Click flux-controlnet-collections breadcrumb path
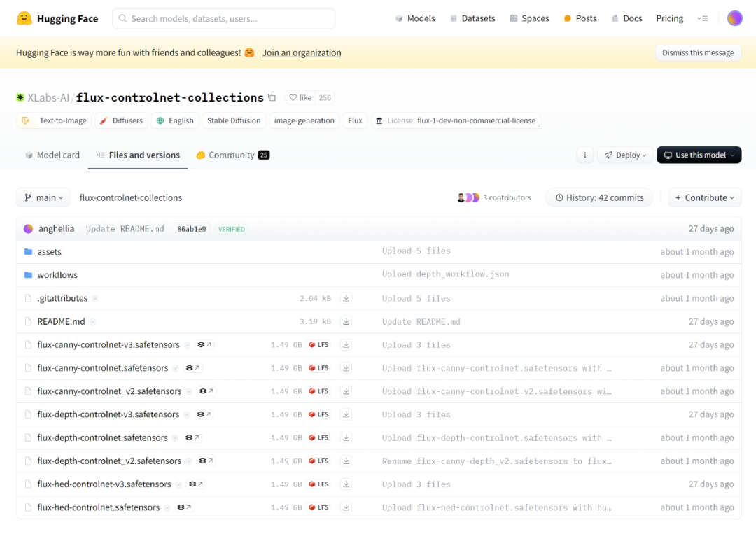This screenshot has width=756, height=546. pyautogui.click(x=131, y=197)
